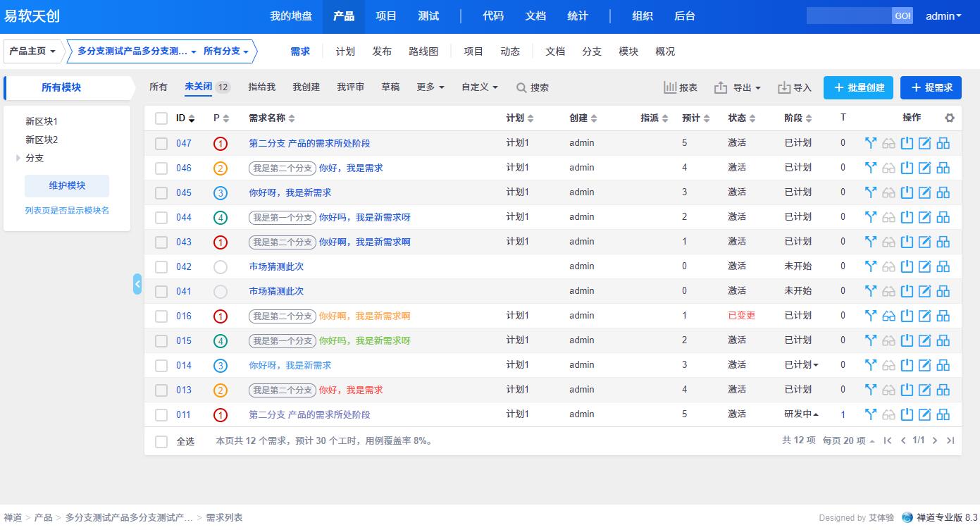Click the create case icon for story 011
This screenshot has width=980, height=530.
pyautogui.click(x=943, y=414)
